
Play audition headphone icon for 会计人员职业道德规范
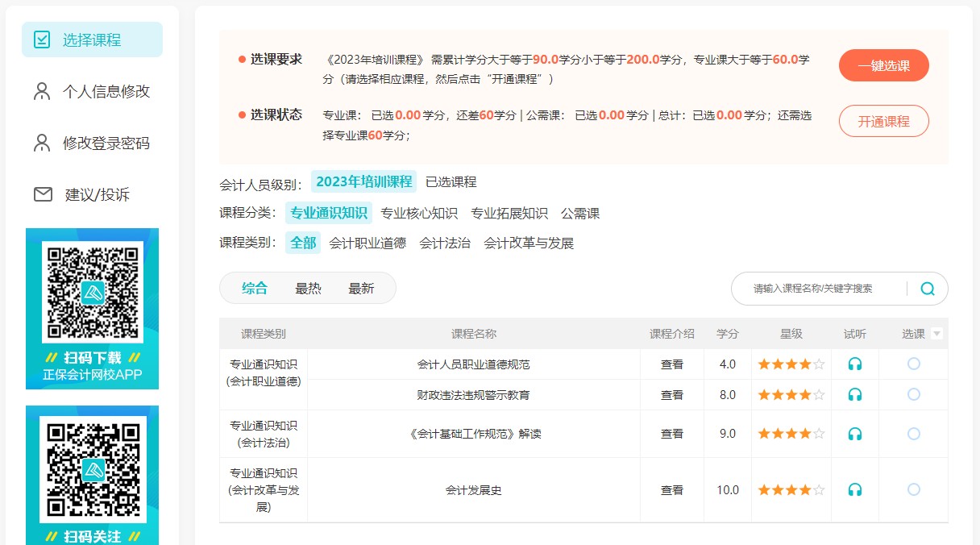[854, 364]
